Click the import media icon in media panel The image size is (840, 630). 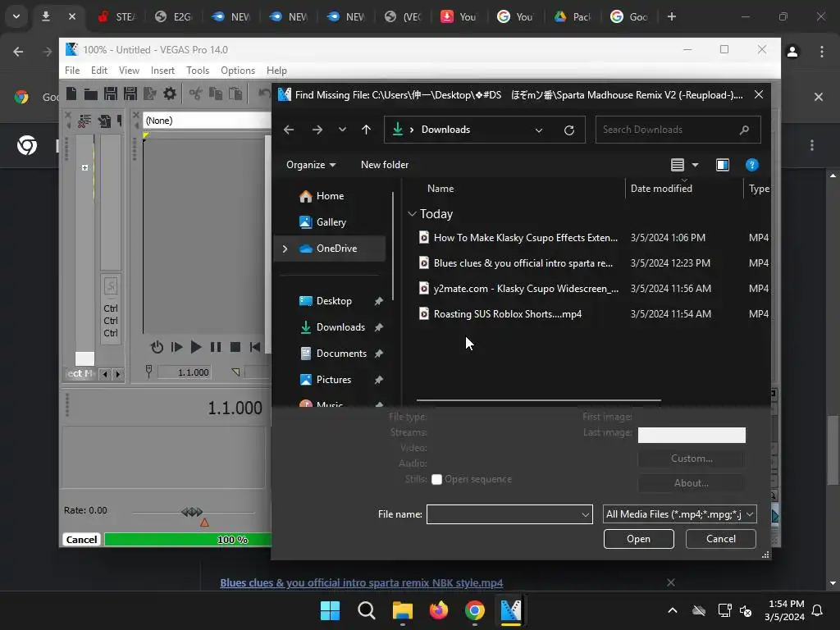click(x=104, y=121)
